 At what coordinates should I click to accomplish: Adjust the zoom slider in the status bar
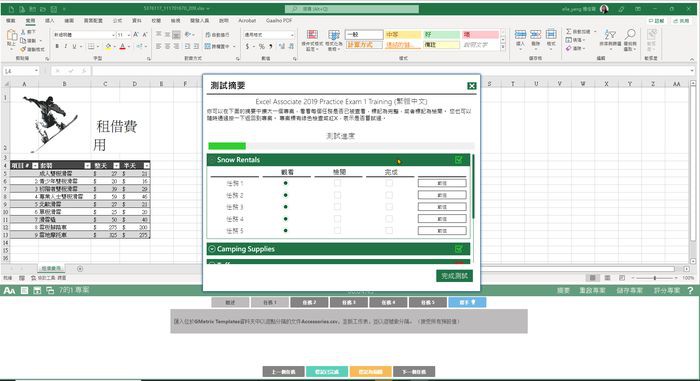pos(654,278)
